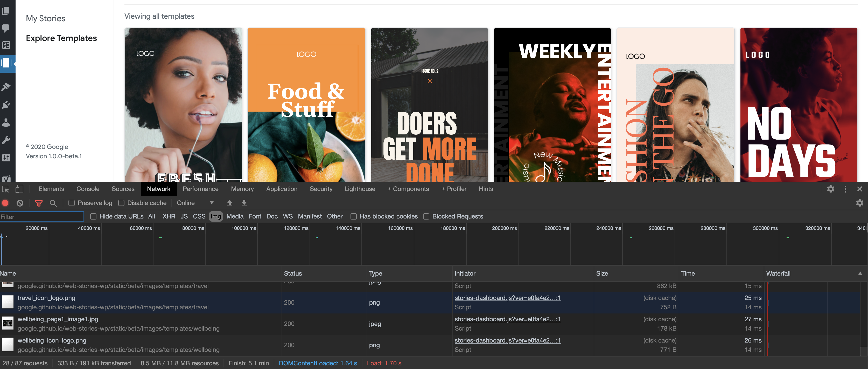
Task: Open the Stories icon in WordPress sidebar
Action: pyautogui.click(x=6, y=63)
